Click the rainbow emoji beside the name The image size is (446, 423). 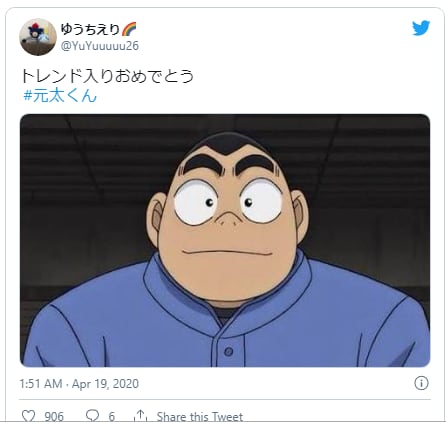pyautogui.click(x=129, y=29)
